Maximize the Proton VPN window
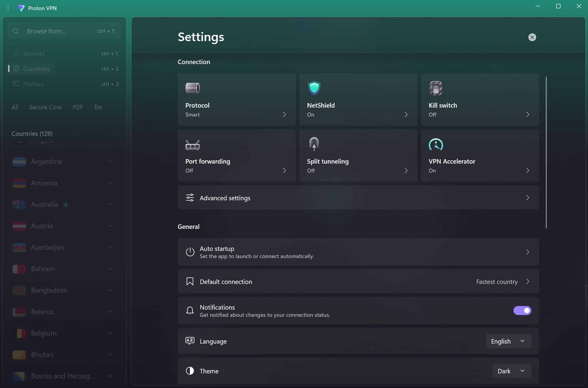588x388 pixels. (558, 6)
